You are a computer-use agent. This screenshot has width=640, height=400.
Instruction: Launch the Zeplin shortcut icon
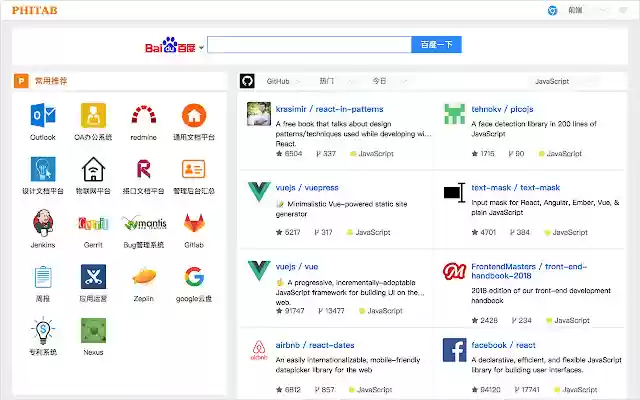[x=144, y=276]
